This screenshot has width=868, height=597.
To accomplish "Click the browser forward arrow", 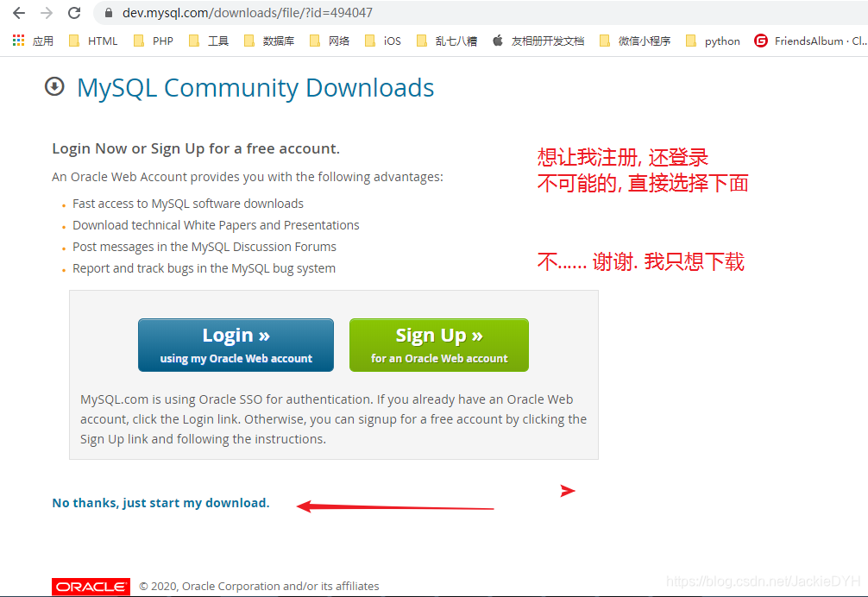I will 47,13.
